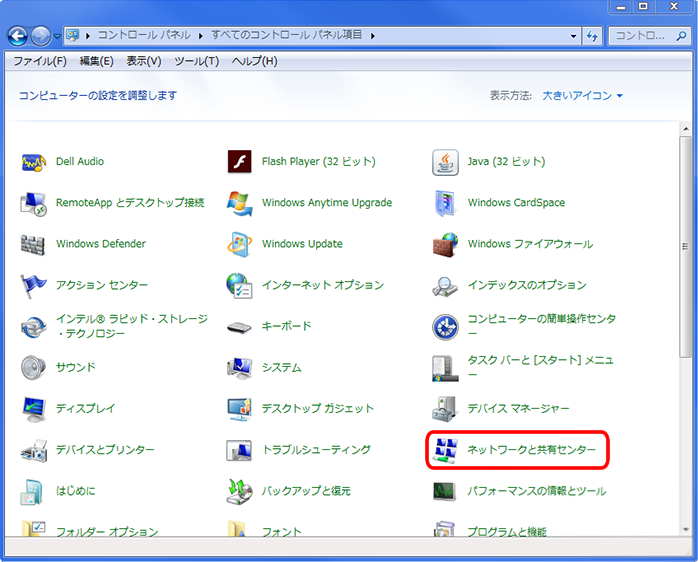Screen dimensions: 698x562
Task: Expand the recent pages arrow beside Forward
Action: pyautogui.click(x=57, y=36)
